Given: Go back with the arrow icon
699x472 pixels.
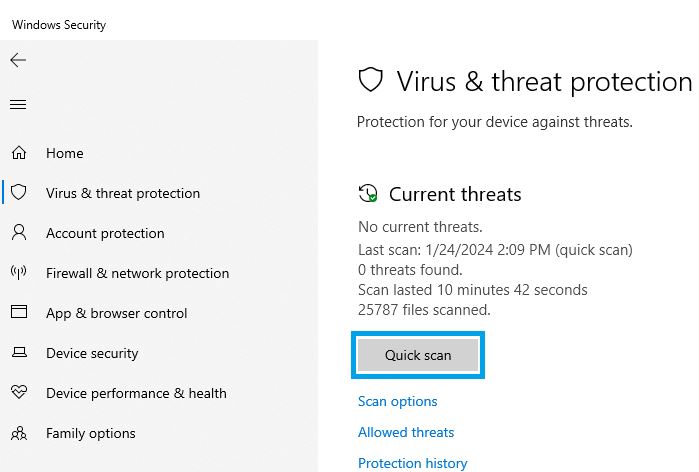Looking at the screenshot, I should point(18,60).
